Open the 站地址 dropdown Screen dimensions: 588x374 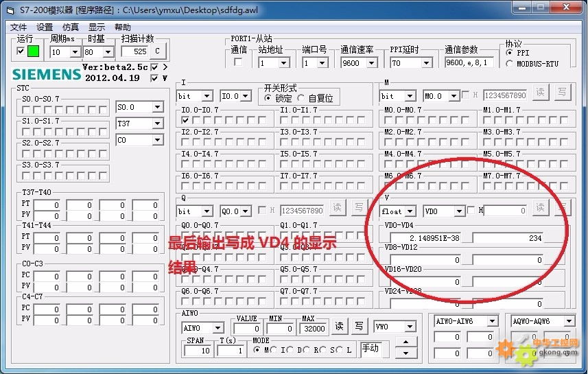coord(284,62)
